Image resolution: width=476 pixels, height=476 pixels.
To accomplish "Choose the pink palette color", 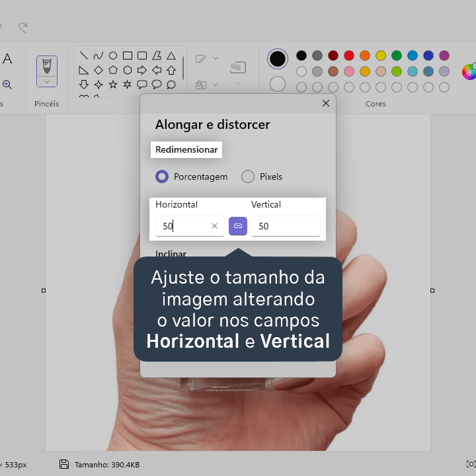I will pyautogui.click(x=349, y=71).
